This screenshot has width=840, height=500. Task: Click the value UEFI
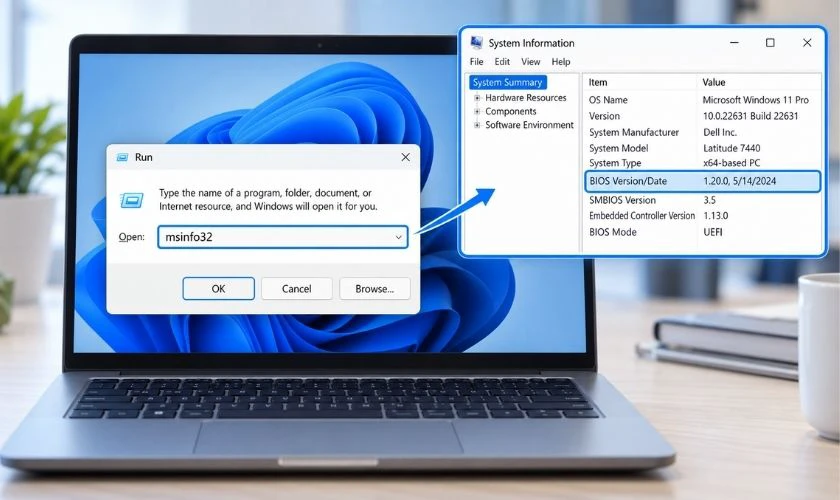pyautogui.click(x=712, y=232)
